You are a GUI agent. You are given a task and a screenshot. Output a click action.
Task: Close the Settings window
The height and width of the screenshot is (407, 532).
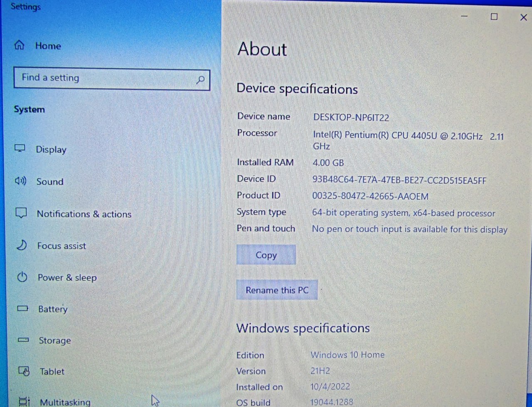pyautogui.click(x=523, y=17)
